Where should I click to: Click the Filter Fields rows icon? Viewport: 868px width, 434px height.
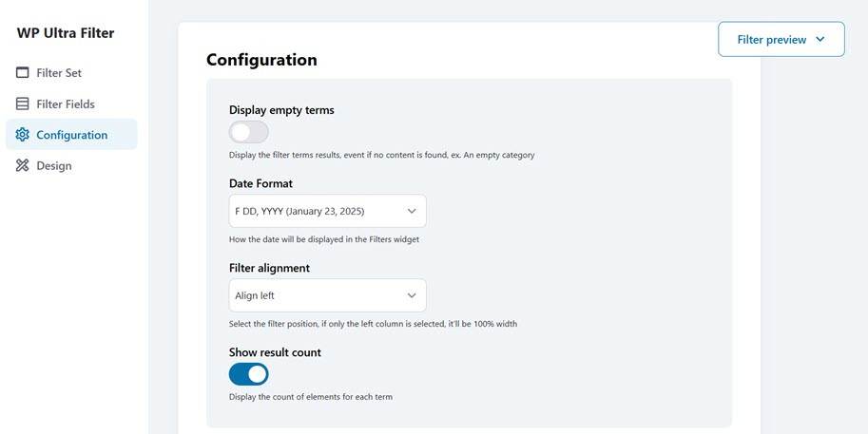coord(23,104)
